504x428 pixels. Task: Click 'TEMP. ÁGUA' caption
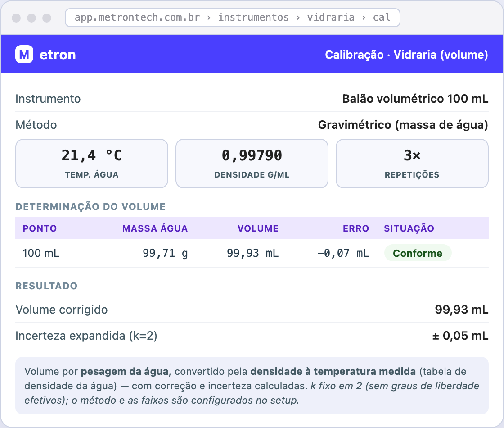tap(92, 175)
